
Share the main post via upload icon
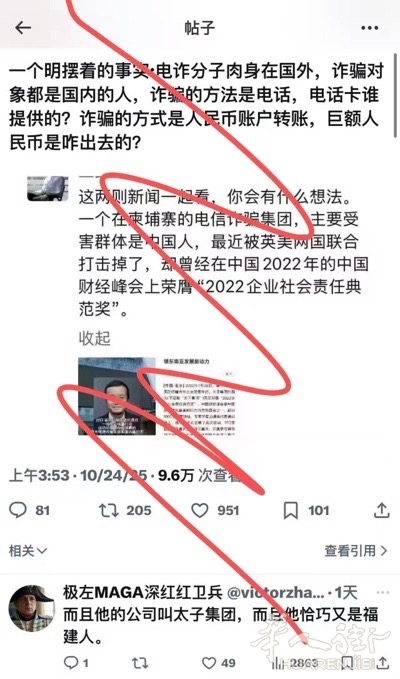[381, 510]
